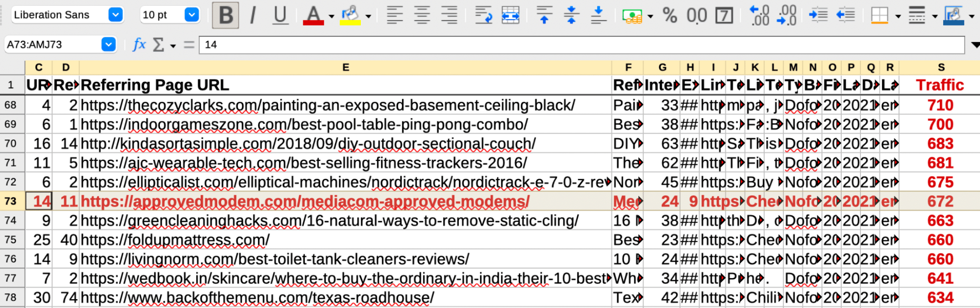Click indoorgameszone.com URL cell
This screenshot has height=308, width=980.
[346, 124]
